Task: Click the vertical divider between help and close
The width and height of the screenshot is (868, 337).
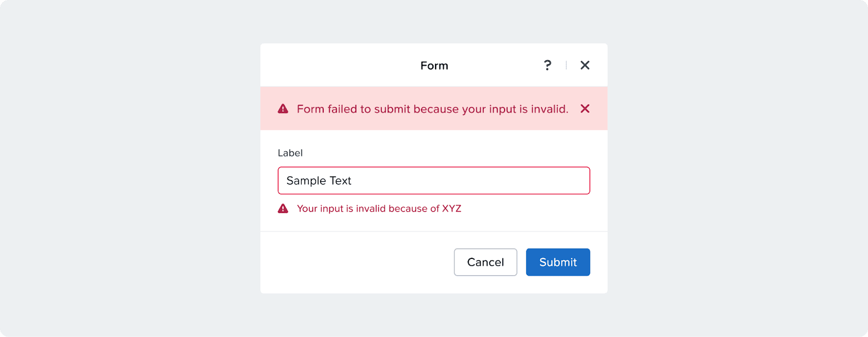Action: point(566,65)
